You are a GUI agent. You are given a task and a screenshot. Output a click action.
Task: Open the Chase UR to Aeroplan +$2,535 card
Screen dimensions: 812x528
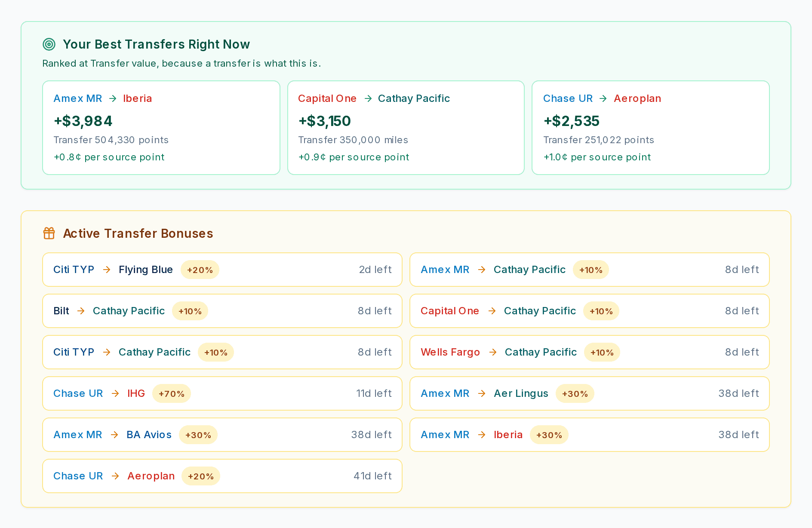(651, 128)
